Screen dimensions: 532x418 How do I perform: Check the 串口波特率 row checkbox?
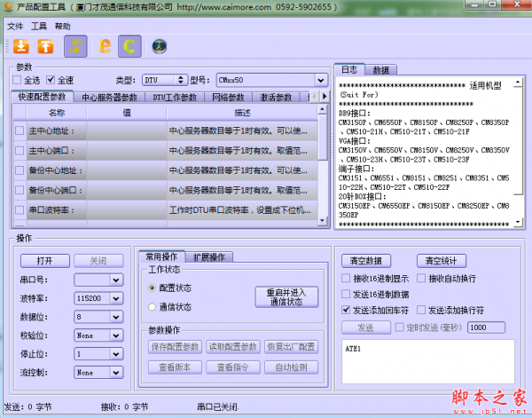[x=20, y=209]
